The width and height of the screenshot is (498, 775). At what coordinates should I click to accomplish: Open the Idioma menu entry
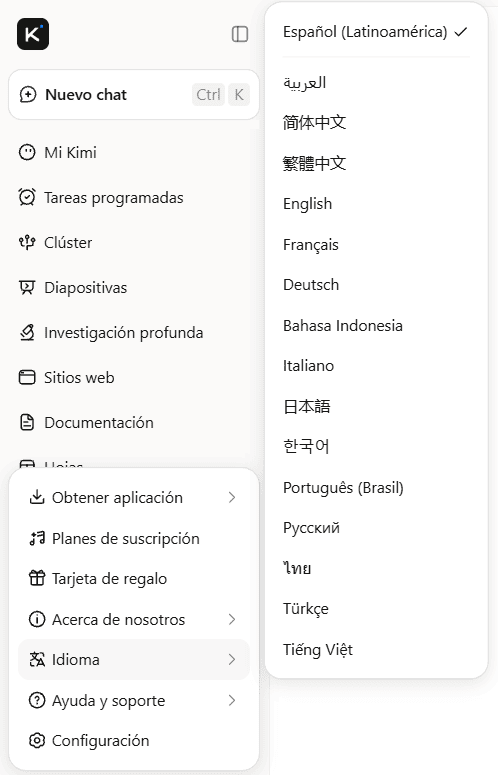[133, 659]
